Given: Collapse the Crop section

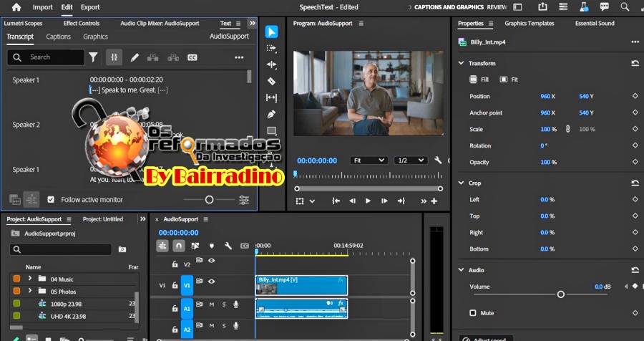Looking at the screenshot, I should point(461,183).
